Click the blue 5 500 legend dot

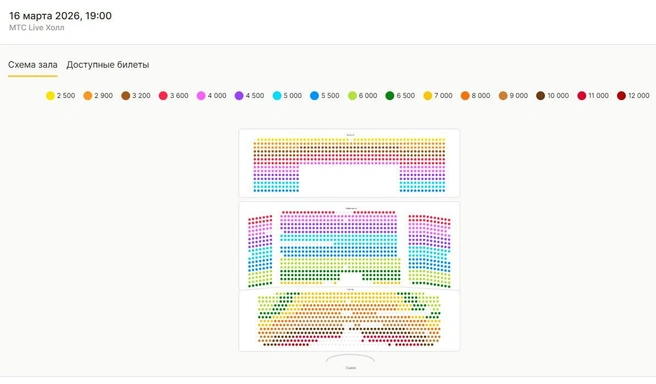[x=315, y=96]
